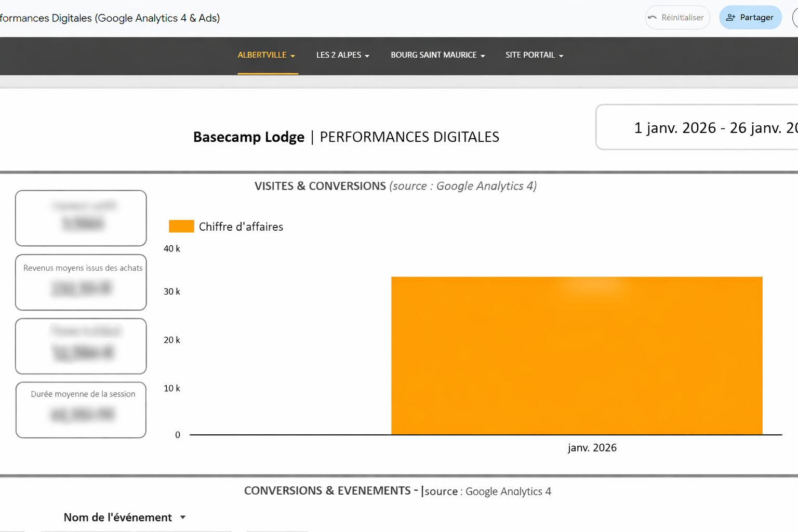Select the Revenus moyens issus des achats scorecard
Screen dimensions: 798x532
81,282
